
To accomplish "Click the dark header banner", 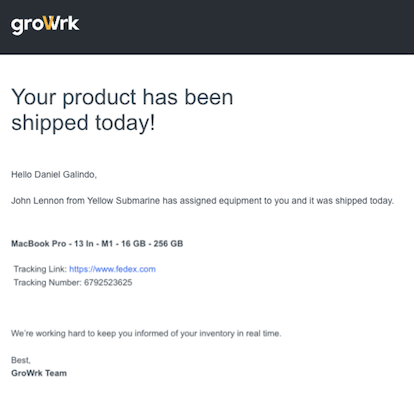I will 207,27.
